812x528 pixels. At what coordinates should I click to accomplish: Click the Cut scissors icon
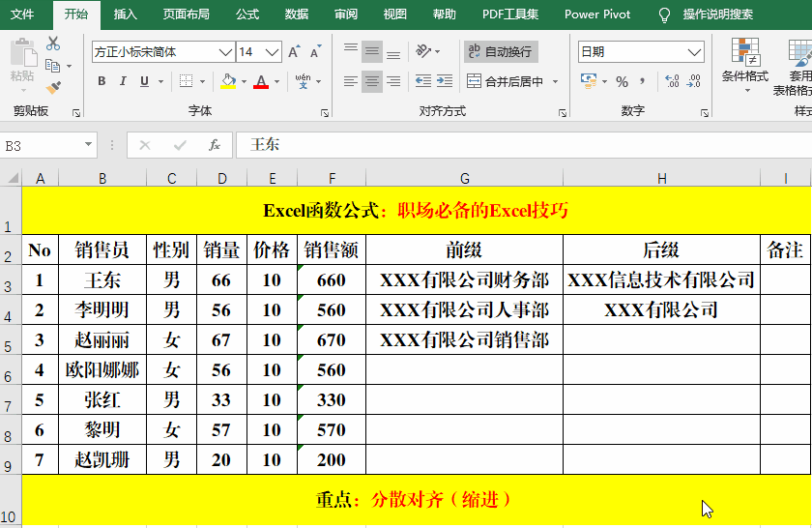pos(53,44)
